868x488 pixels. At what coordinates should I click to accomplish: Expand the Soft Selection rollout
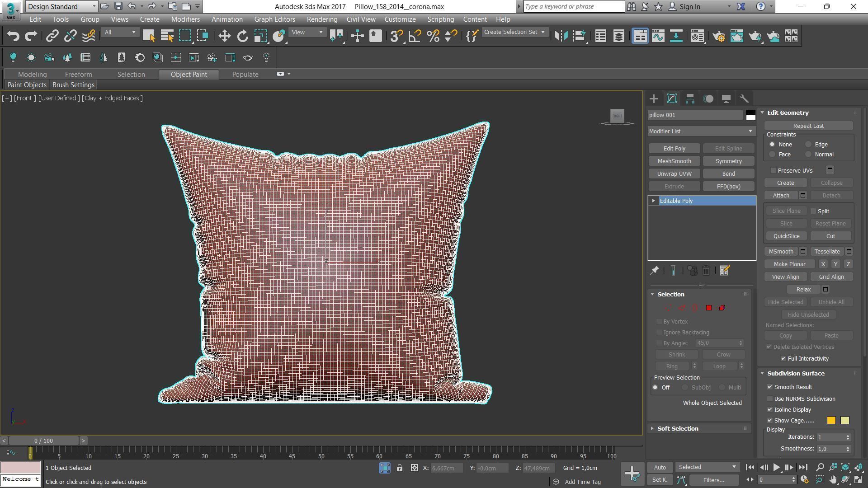click(677, 428)
